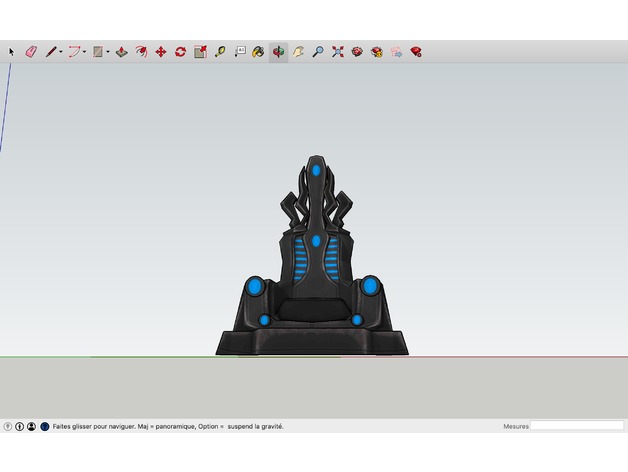Select the arrow Select tool

tap(11, 52)
